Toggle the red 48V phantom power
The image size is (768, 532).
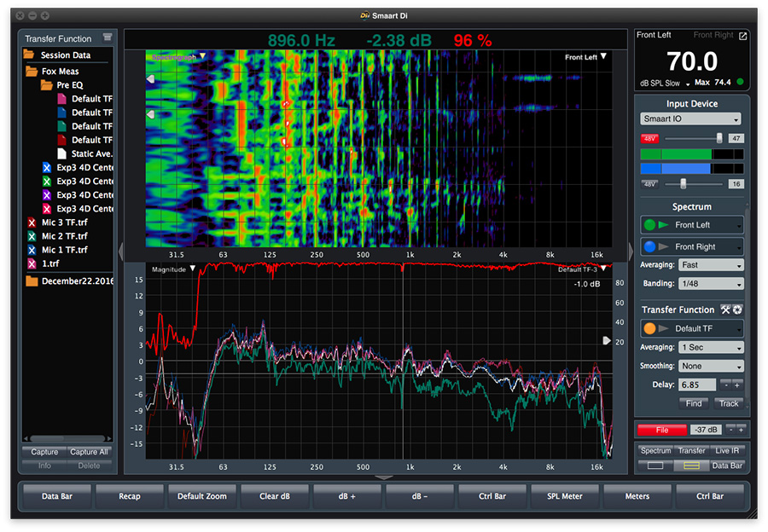coord(649,138)
